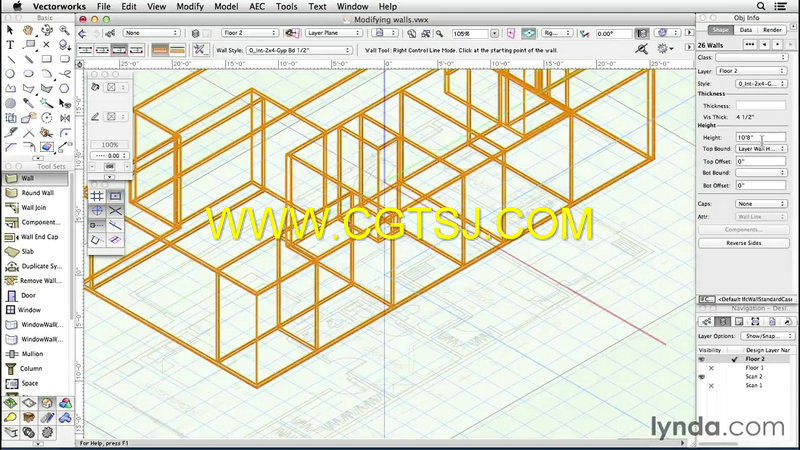Open the Wall Style dropdown
Screen dimensions: 800x450
tap(299, 50)
